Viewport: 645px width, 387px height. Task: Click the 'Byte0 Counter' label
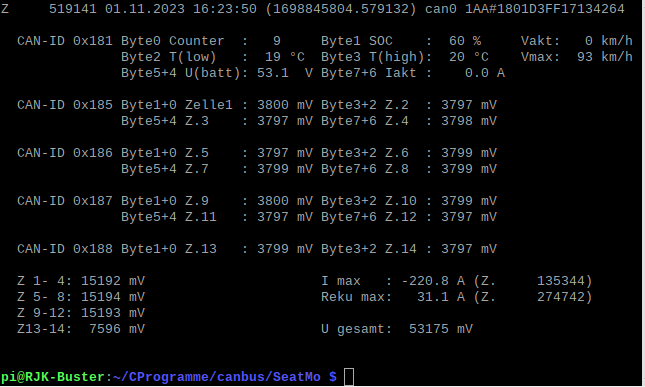(173, 41)
